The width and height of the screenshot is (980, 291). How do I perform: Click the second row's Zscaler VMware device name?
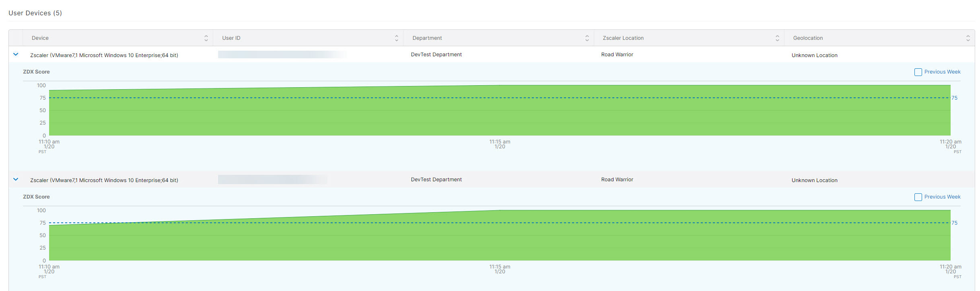104,180
